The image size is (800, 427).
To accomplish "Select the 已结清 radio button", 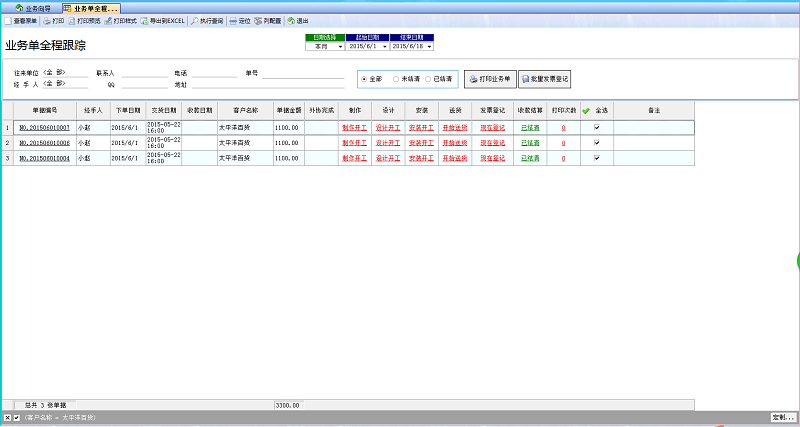I will [428, 78].
